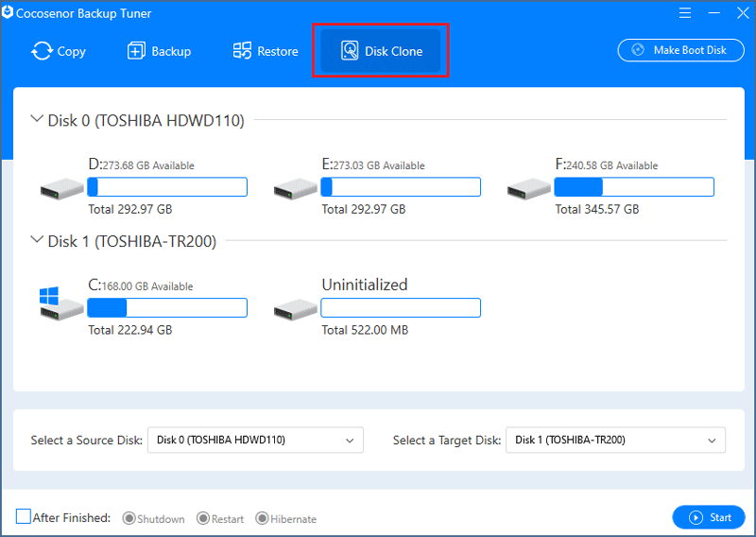The height and width of the screenshot is (537, 756).
Task: Select the C: Windows system drive icon
Action: click(x=61, y=303)
